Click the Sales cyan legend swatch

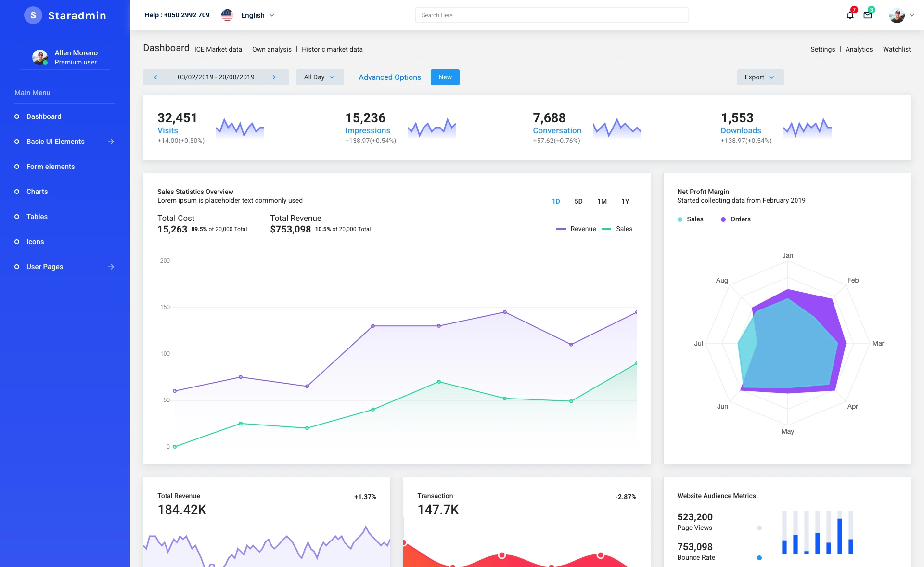click(x=680, y=219)
